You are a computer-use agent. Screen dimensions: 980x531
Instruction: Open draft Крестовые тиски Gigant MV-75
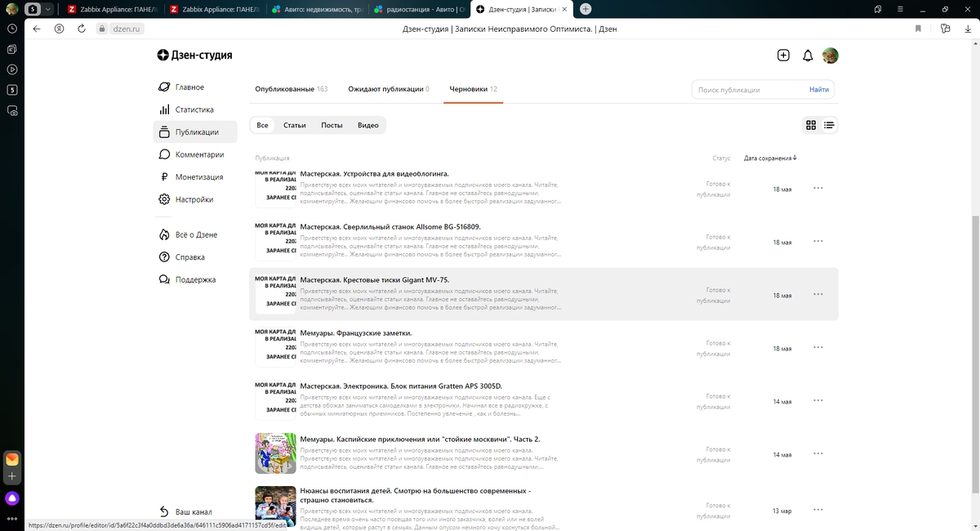[375, 279]
